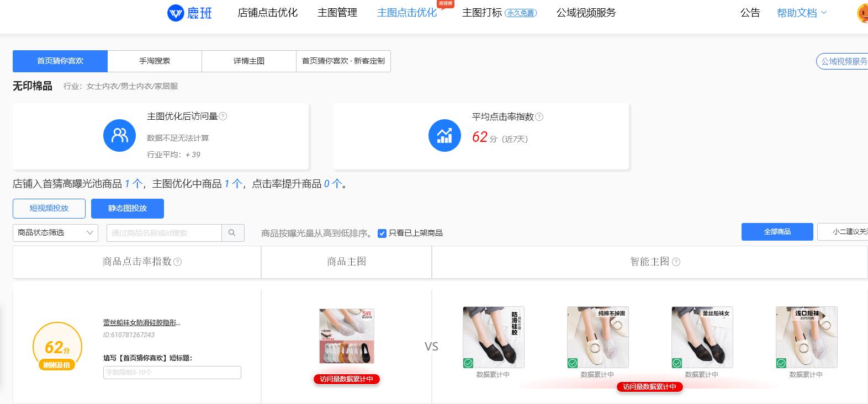The height and width of the screenshot is (404, 868).
Task: Open 浅口短袜 smart image thumbnail
Action: pyautogui.click(x=807, y=337)
